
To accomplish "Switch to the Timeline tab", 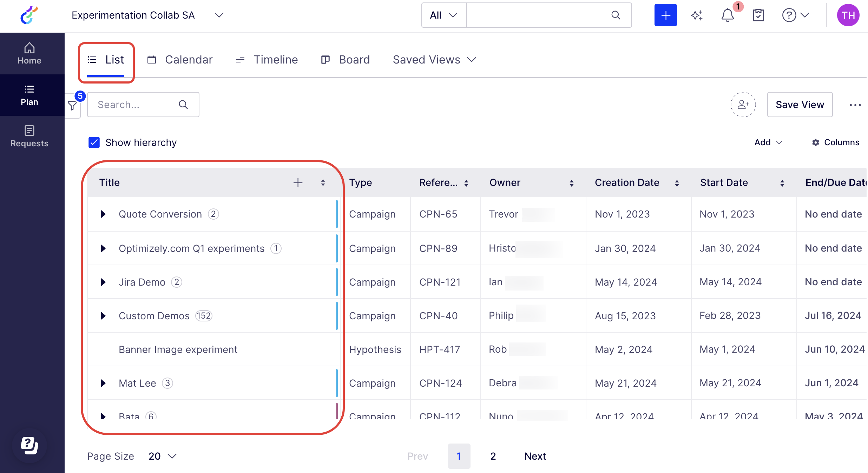I will tap(267, 60).
